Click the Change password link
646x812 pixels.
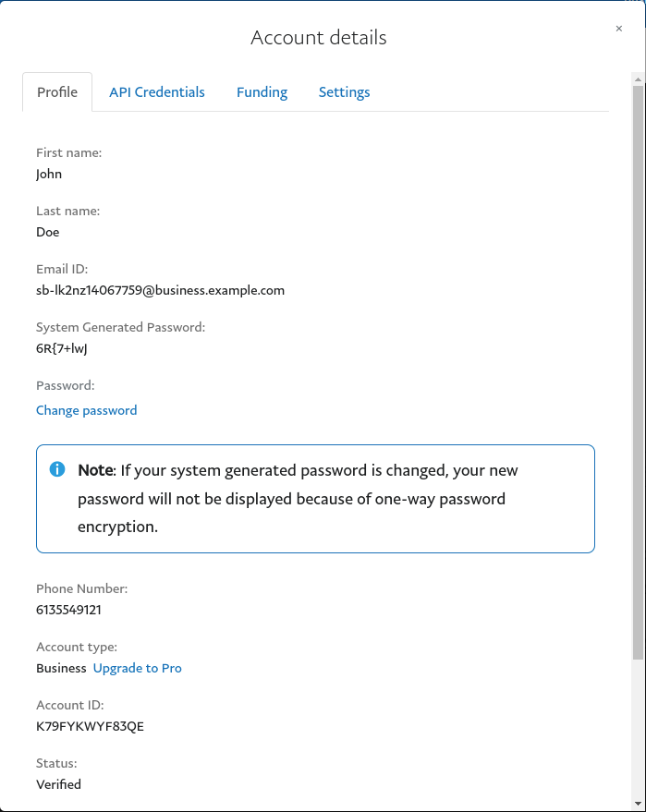click(86, 410)
